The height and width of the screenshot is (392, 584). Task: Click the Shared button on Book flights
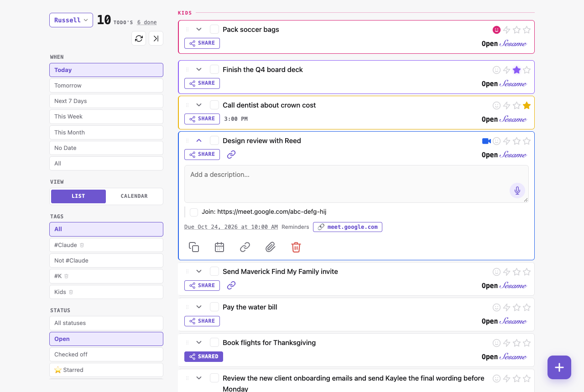coord(203,356)
